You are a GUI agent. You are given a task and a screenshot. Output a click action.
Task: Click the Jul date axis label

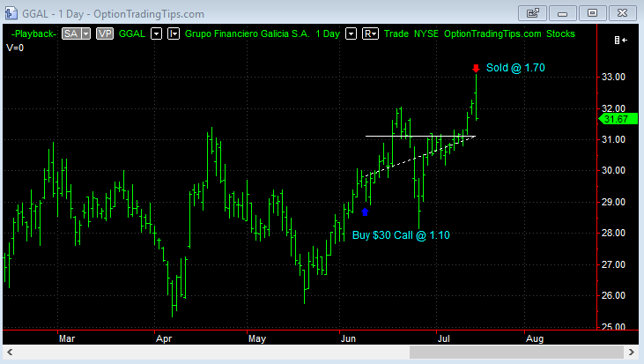(443, 338)
